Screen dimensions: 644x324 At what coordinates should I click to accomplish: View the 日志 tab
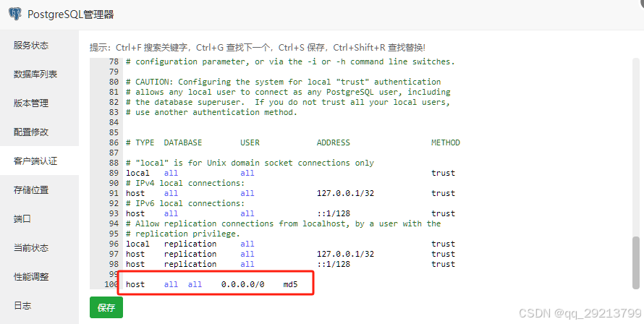(22, 305)
